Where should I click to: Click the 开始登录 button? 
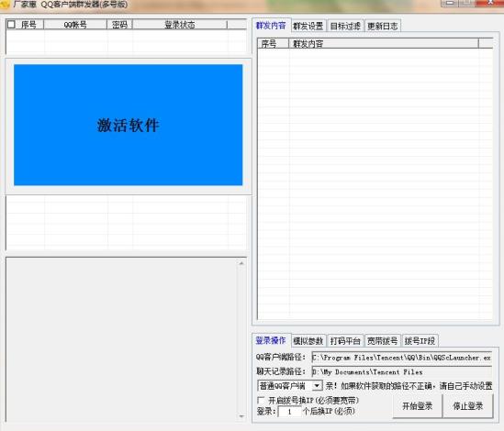click(417, 406)
